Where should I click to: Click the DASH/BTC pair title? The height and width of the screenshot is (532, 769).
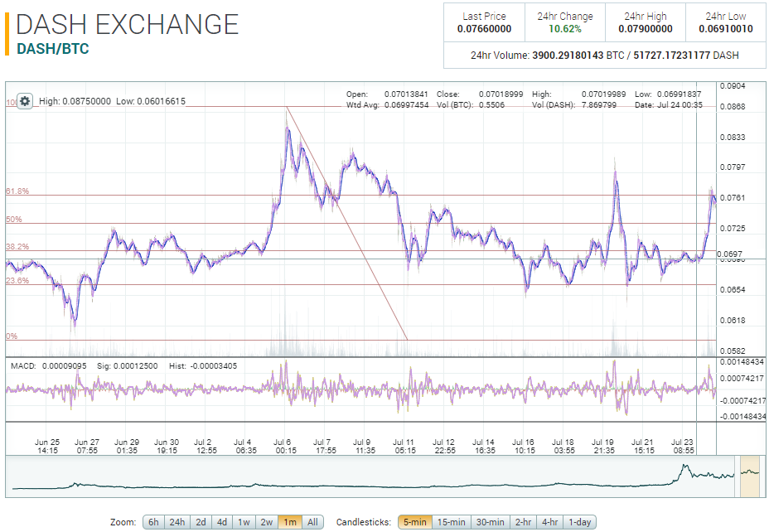click(53, 49)
